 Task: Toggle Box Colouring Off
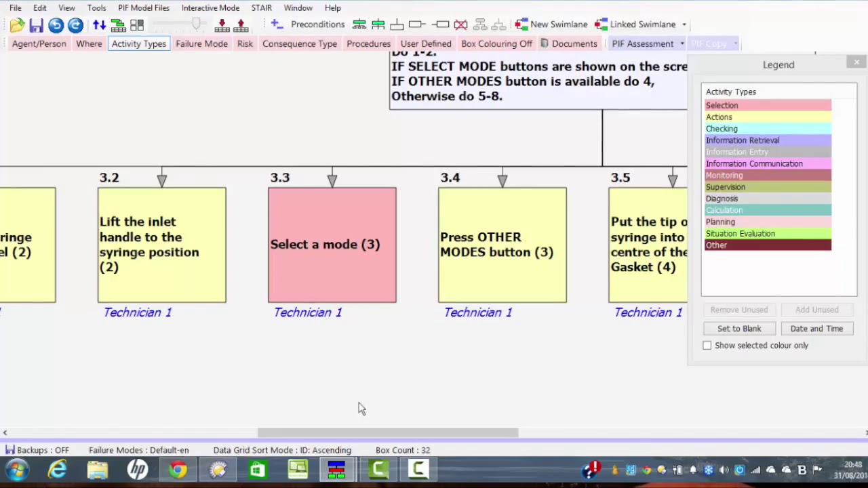496,44
